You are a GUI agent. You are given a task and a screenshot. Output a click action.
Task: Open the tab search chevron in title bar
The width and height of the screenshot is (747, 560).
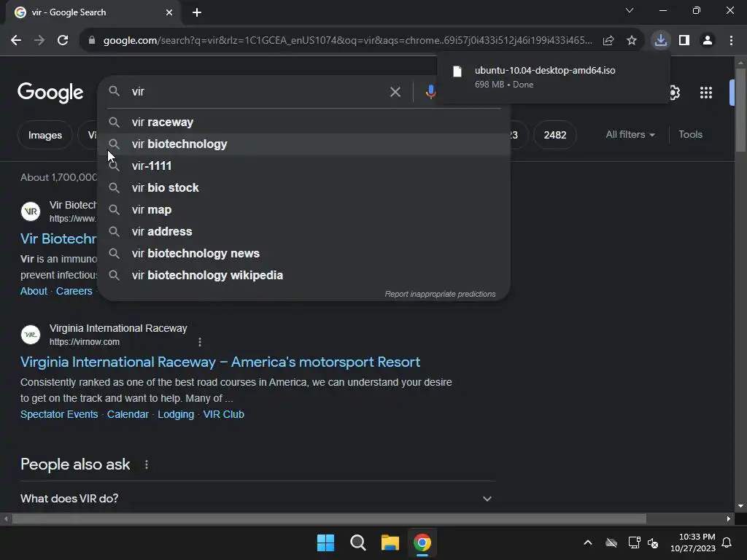pyautogui.click(x=630, y=10)
